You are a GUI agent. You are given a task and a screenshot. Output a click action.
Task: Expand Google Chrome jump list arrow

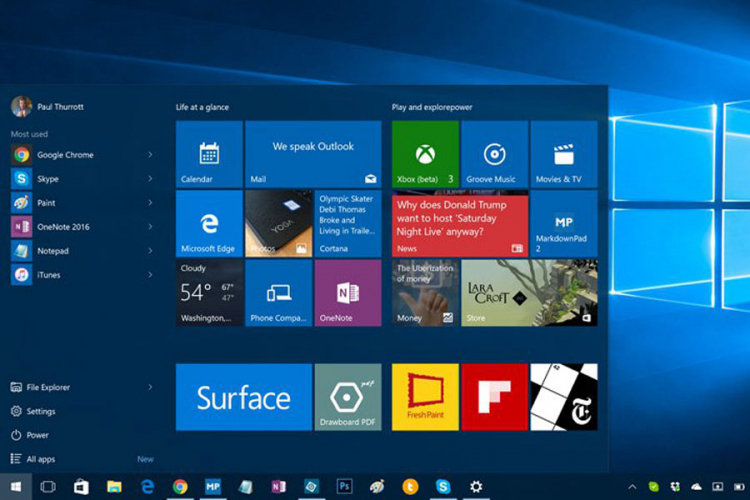[150, 155]
